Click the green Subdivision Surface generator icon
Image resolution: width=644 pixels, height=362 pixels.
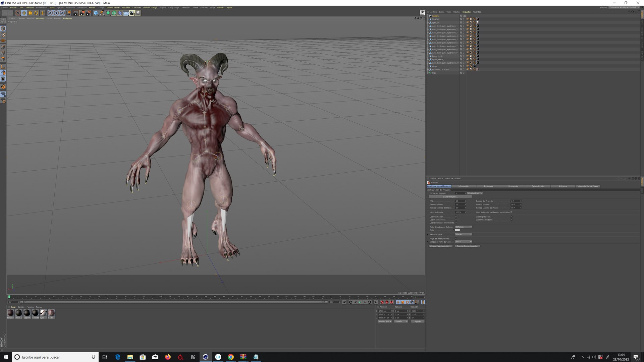[108, 13]
